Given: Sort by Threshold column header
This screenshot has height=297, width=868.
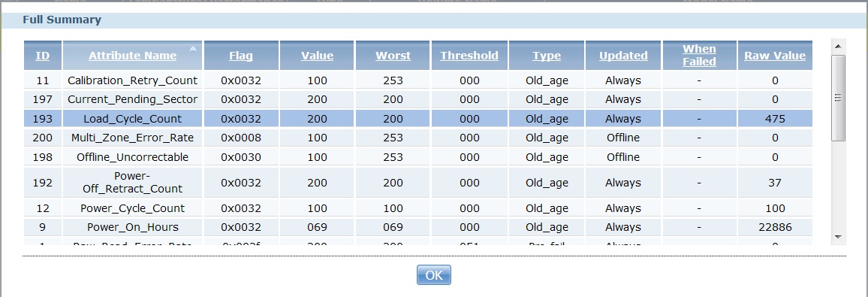Looking at the screenshot, I should click(469, 56).
